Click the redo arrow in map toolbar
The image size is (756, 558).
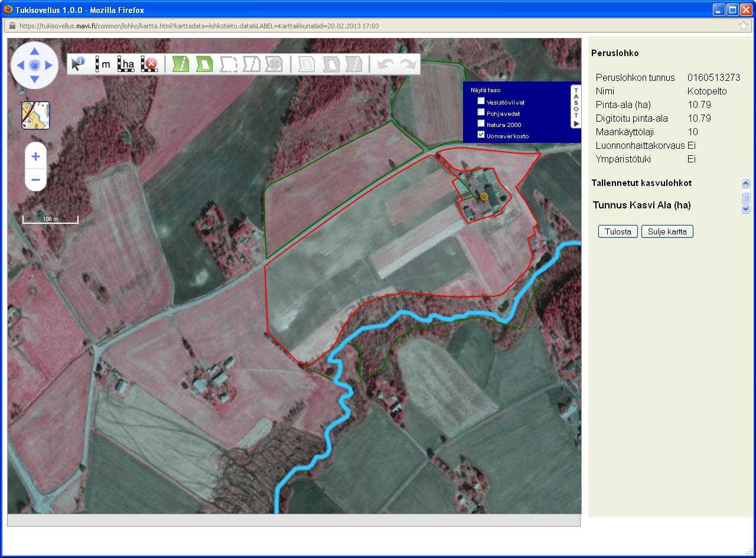(408, 64)
